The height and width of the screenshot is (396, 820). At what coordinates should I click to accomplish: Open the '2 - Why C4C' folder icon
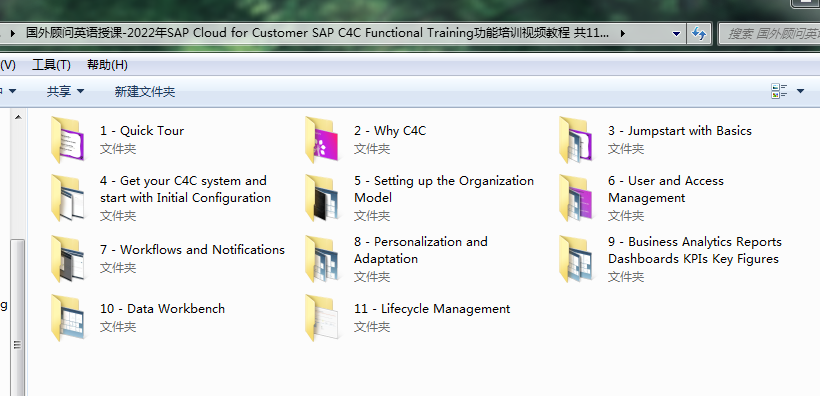tap(322, 140)
